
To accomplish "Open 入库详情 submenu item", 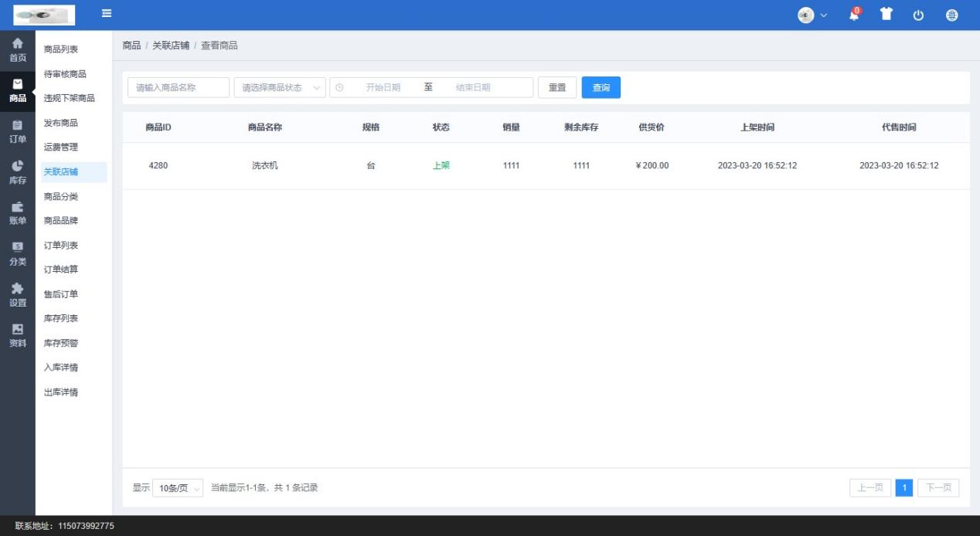I will (61, 368).
